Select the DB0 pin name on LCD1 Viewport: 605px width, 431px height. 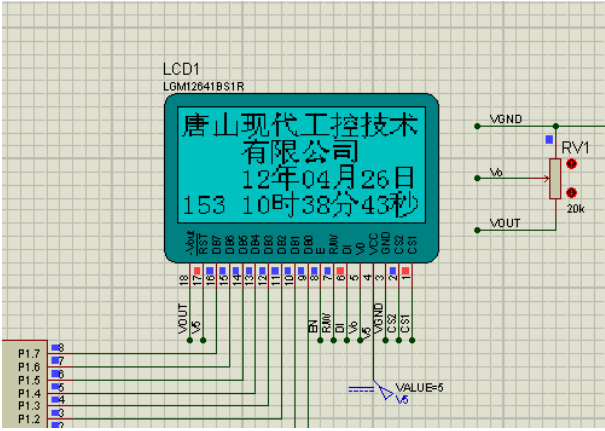(308, 245)
